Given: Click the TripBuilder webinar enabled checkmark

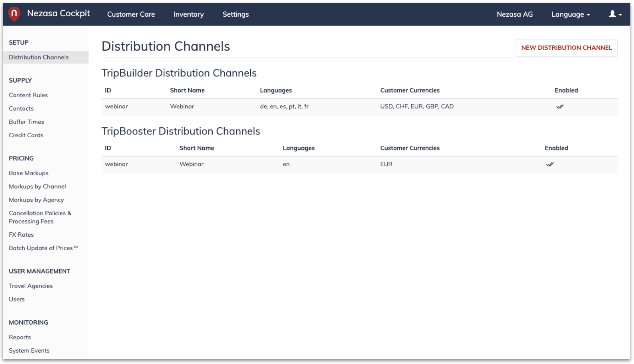Looking at the screenshot, I should click(560, 106).
